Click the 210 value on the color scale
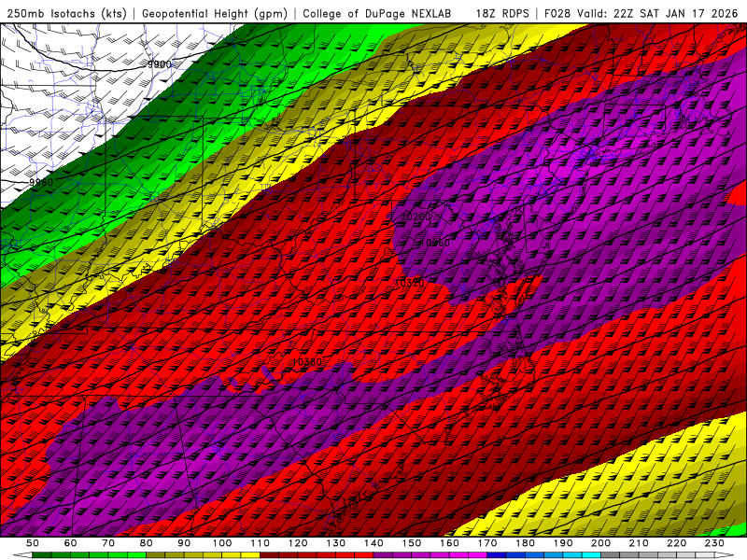The height and width of the screenshot is (560, 747). click(639, 543)
